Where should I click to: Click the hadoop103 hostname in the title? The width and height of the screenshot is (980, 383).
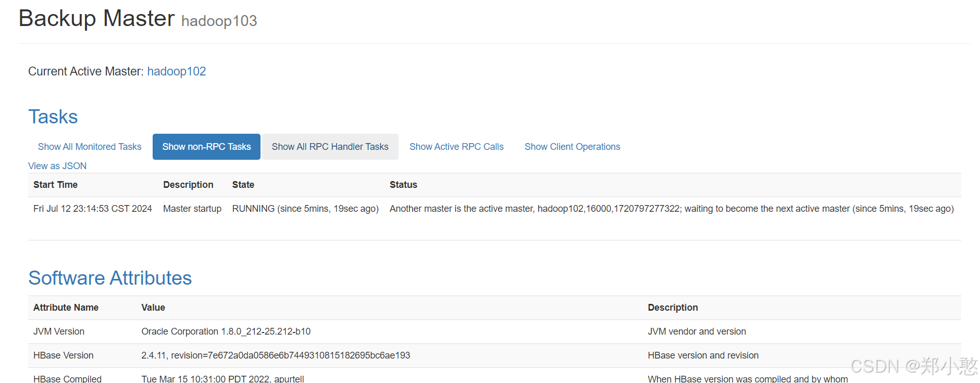coord(219,21)
